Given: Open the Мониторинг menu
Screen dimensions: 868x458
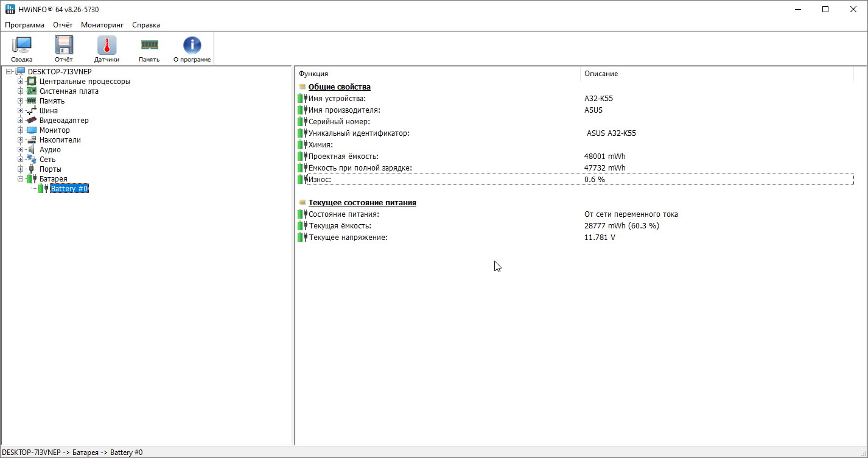Looking at the screenshot, I should 102,25.
